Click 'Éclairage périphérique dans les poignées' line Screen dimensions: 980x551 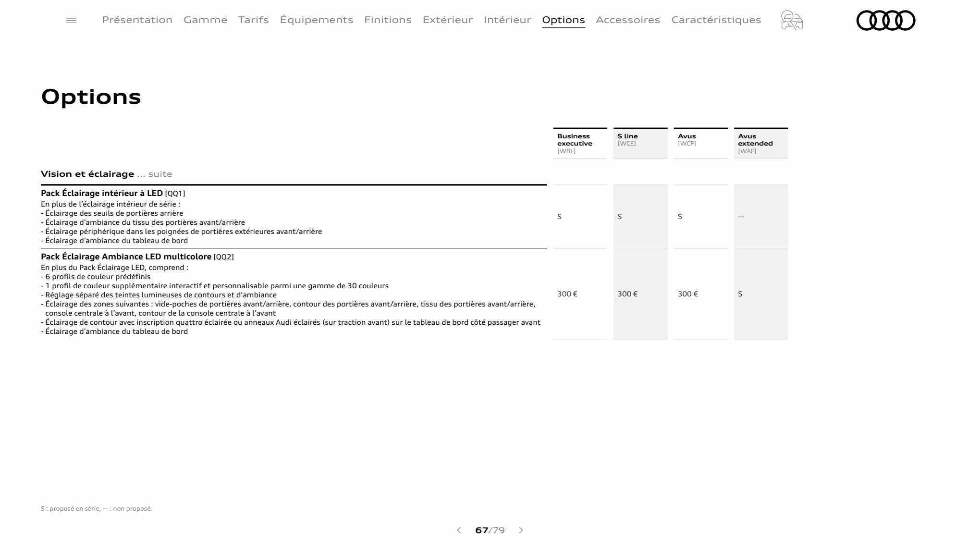tap(182, 232)
